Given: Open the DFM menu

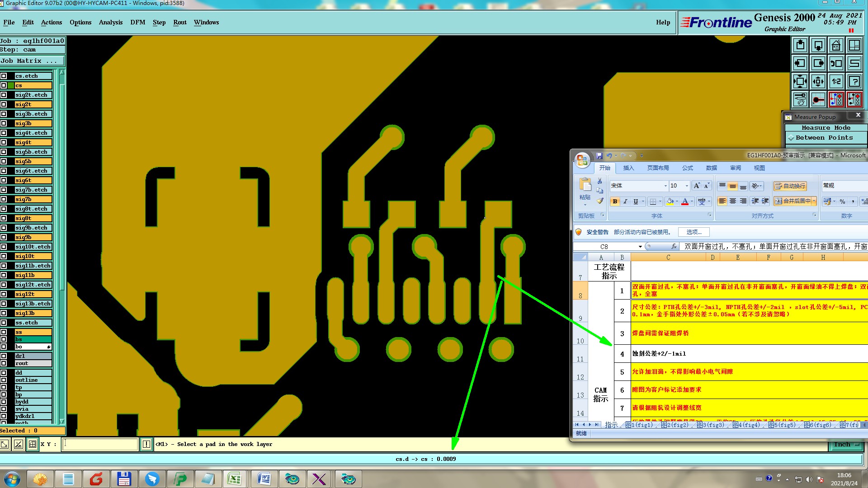Looking at the screenshot, I should click(x=137, y=22).
